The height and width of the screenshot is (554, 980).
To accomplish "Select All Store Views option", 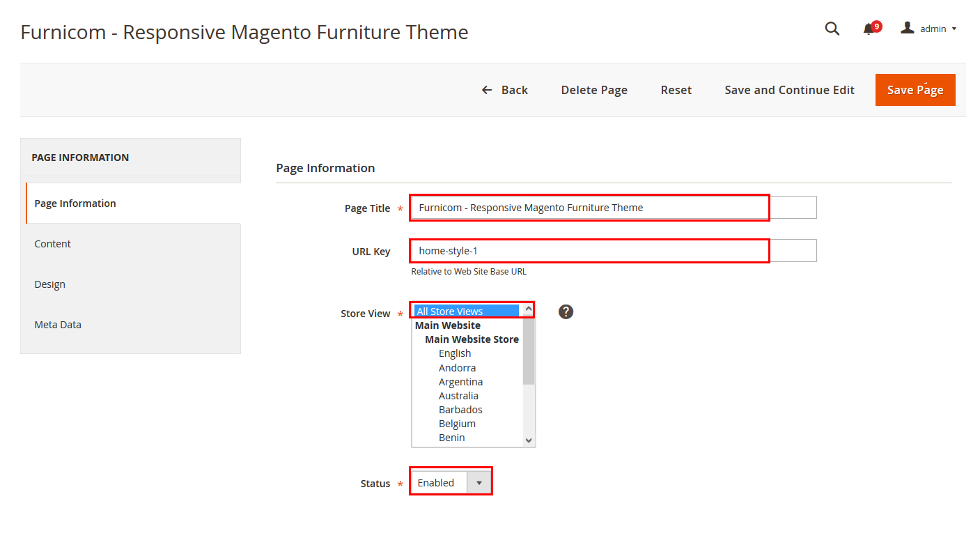I will coord(467,311).
